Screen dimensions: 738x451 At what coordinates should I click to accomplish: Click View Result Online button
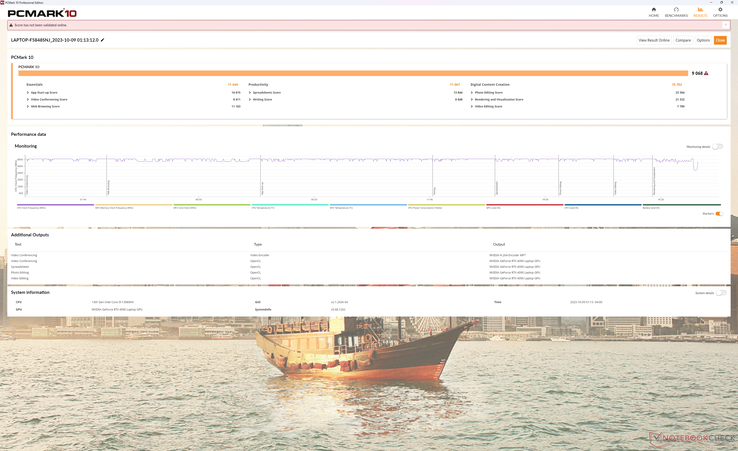(x=654, y=40)
